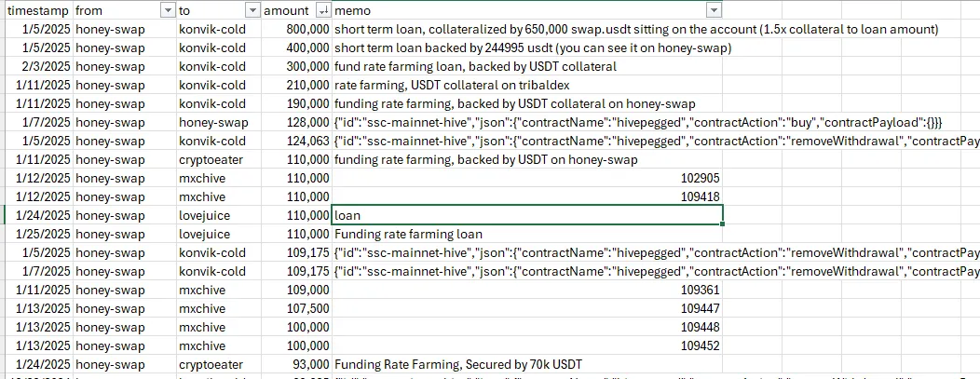
Task: Click the memo cell showing 102905
Action: 527,178
